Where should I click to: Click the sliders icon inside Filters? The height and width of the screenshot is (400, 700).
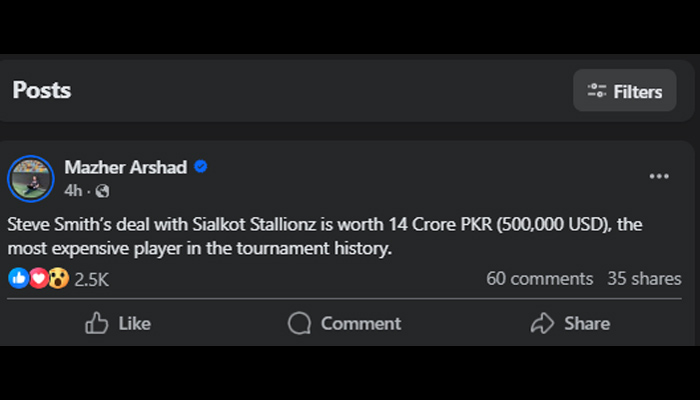[597, 91]
